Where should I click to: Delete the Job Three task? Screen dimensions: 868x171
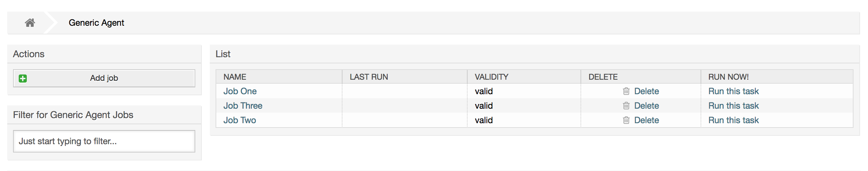tap(646, 106)
